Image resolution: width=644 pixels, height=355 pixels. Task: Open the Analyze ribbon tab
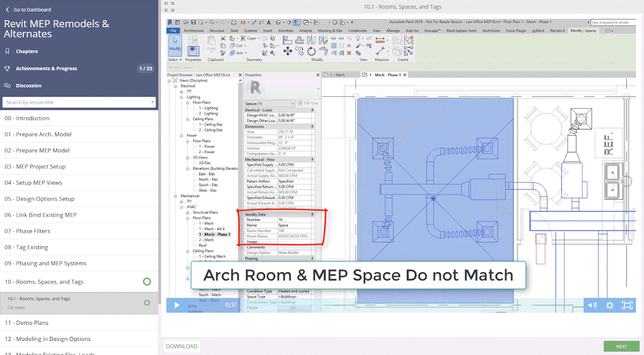305,31
